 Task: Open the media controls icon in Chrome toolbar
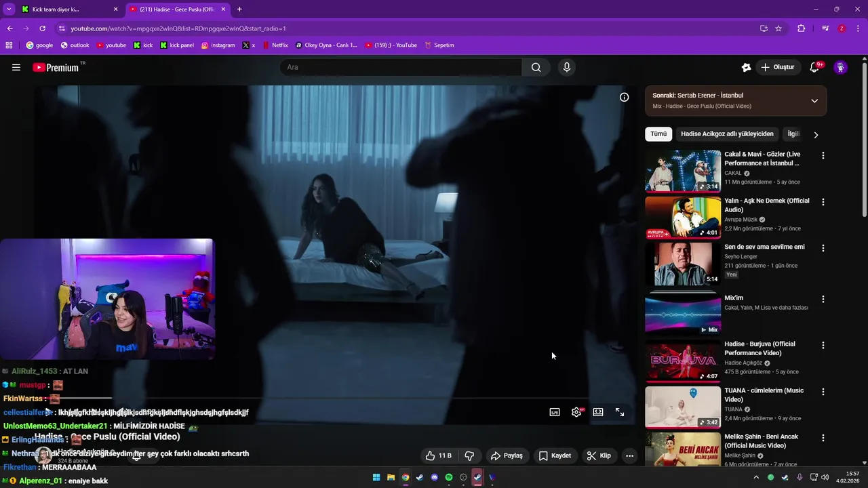[x=825, y=28]
